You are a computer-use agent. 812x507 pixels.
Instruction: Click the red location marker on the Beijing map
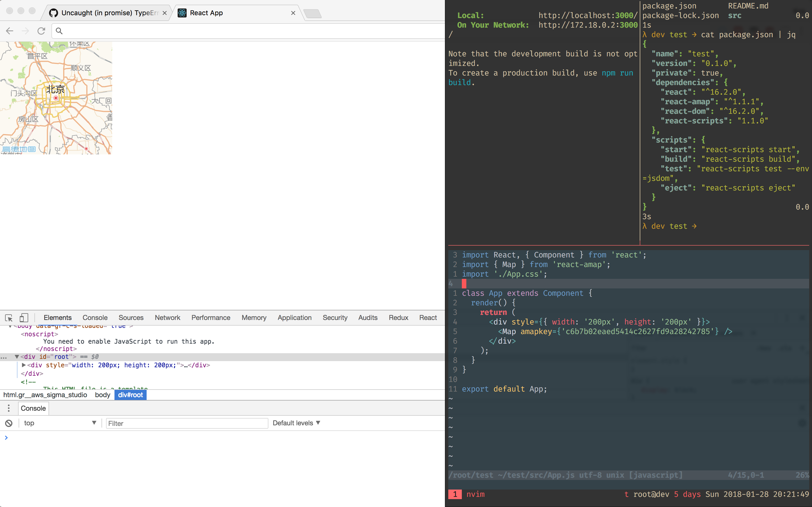pyautogui.click(x=55, y=98)
